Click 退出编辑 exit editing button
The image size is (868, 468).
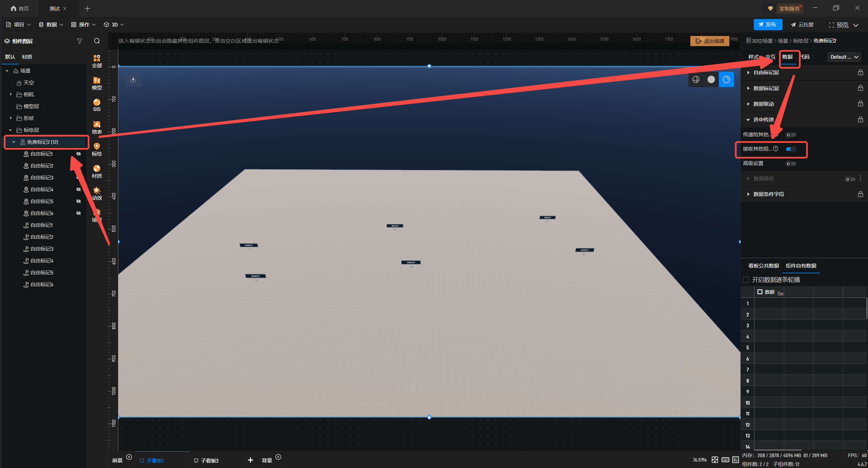[x=710, y=41]
